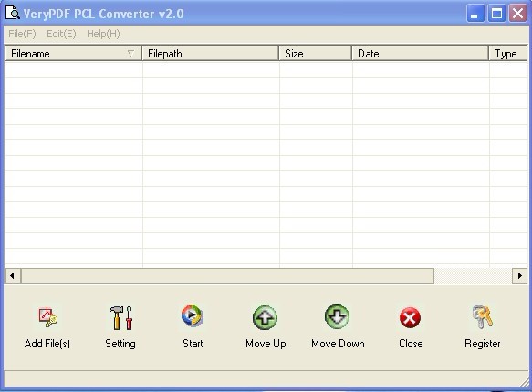532x392 pixels.
Task: Maximize the VeryPDF PCL Converter window
Action: [x=496, y=14]
